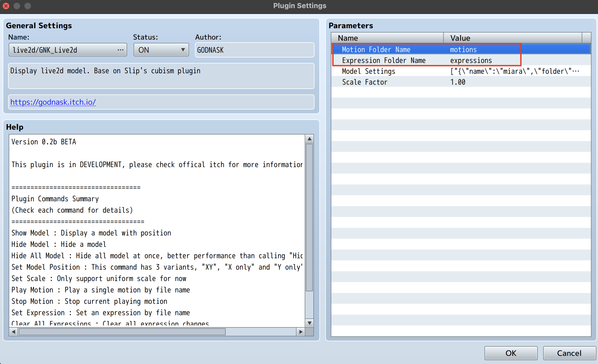Open the godnask.itch.io link
598x364 pixels.
point(53,102)
